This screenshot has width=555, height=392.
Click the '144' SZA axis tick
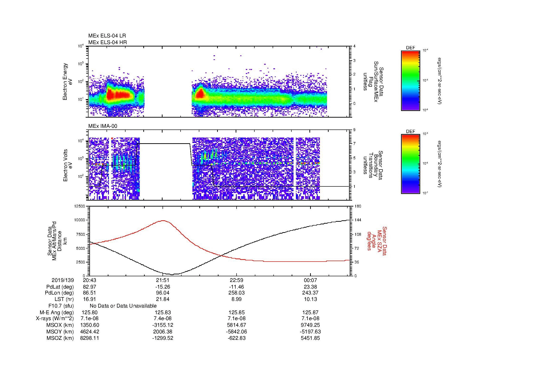pyautogui.click(x=358, y=220)
